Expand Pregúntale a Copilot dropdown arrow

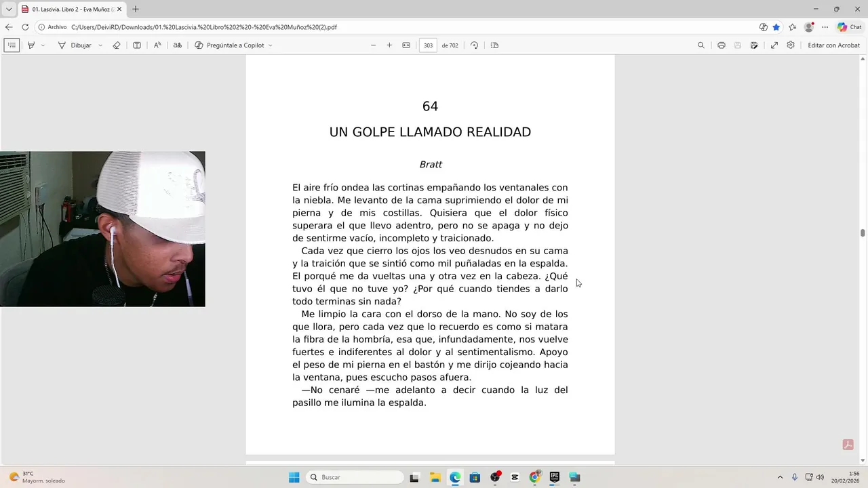click(x=270, y=45)
